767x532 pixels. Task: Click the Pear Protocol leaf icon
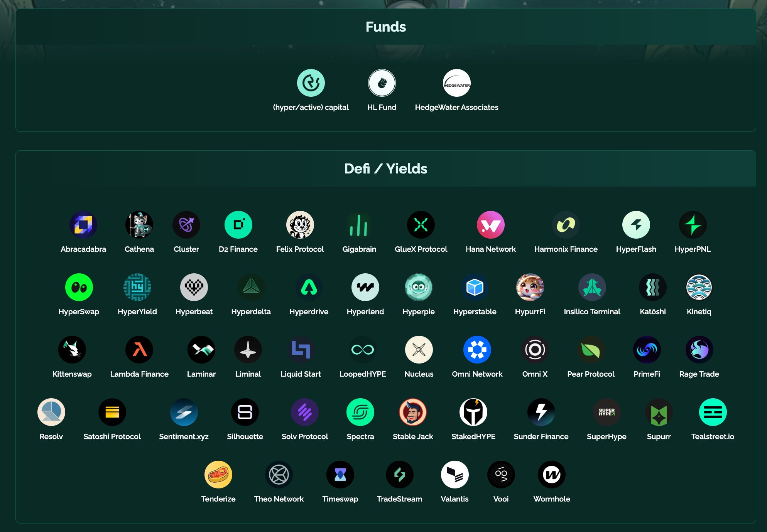pos(591,350)
